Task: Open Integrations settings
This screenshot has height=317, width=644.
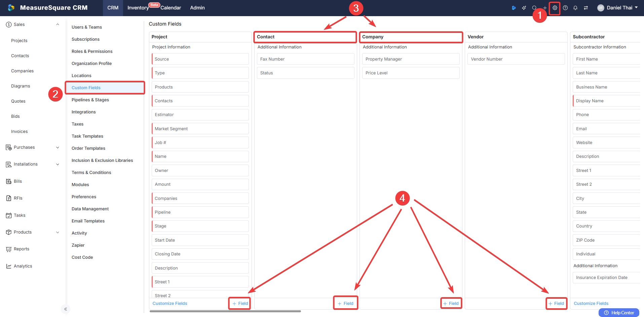Action: pos(84,112)
